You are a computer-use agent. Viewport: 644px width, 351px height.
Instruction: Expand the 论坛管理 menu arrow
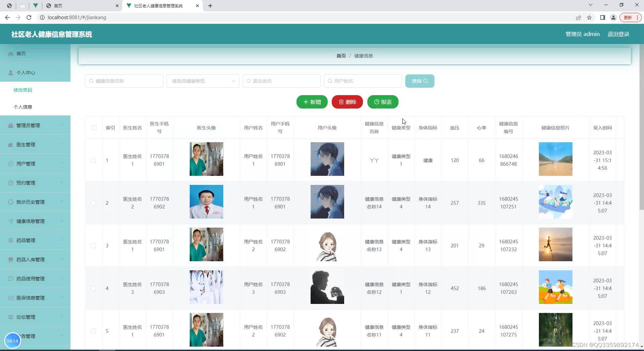click(62, 317)
